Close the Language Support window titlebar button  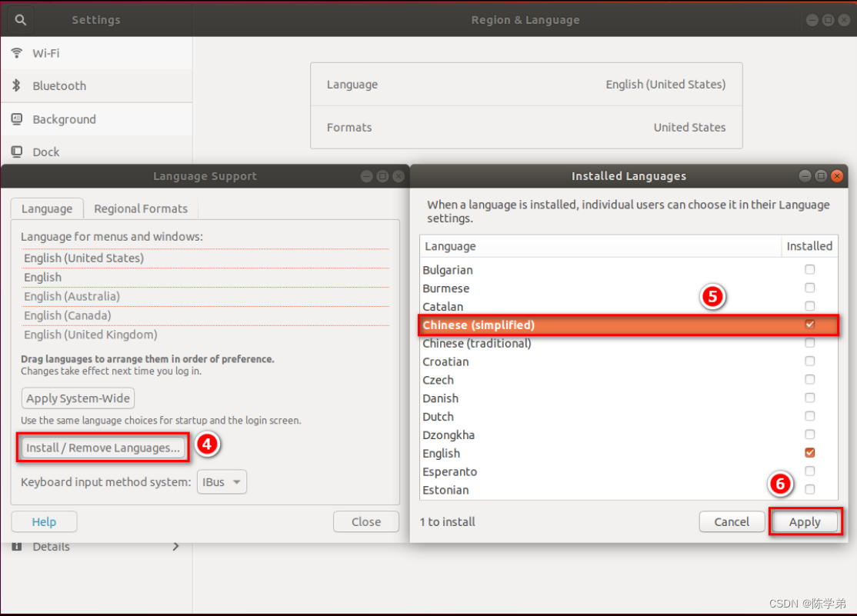coord(398,176)
